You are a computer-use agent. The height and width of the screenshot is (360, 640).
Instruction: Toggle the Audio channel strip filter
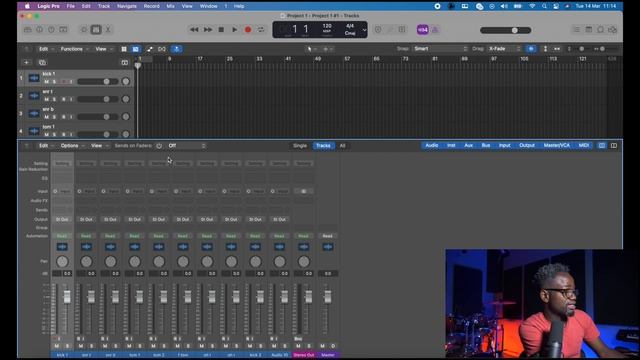(x=431, y=145)
